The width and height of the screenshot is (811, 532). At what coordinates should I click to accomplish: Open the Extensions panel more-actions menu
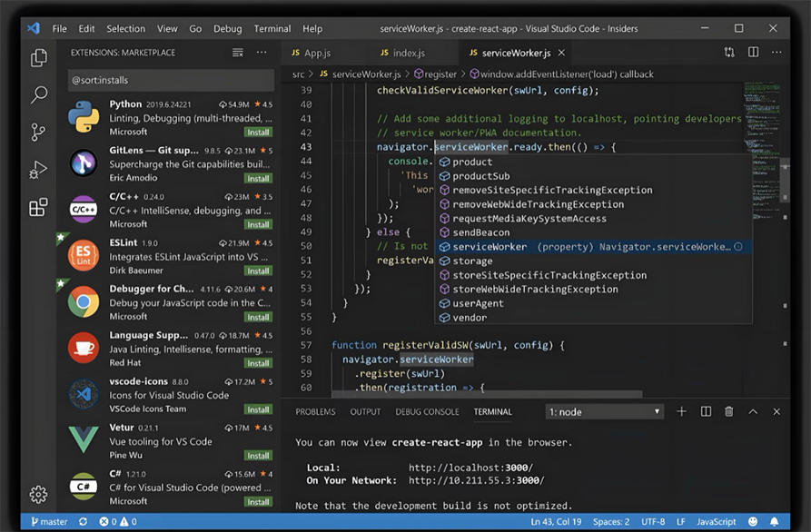click(261, 53)
